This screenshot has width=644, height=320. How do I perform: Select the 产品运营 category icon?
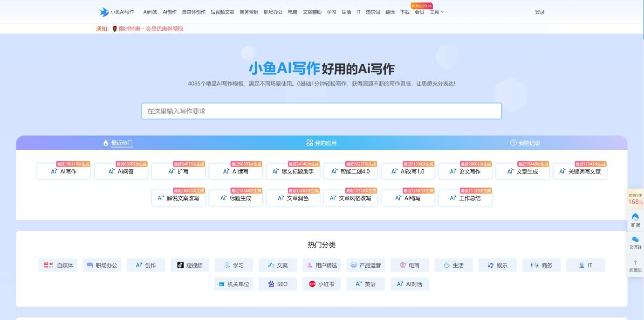coord(354,265)
